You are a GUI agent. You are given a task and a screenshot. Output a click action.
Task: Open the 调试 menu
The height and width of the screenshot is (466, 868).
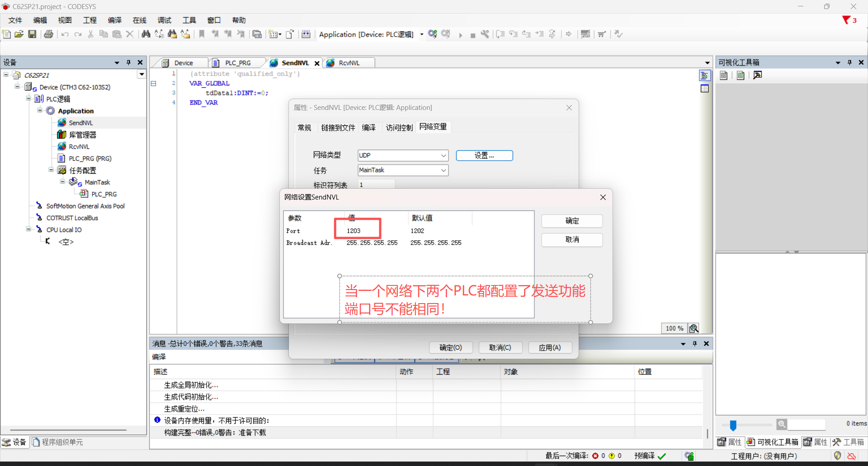coord(165,20)
